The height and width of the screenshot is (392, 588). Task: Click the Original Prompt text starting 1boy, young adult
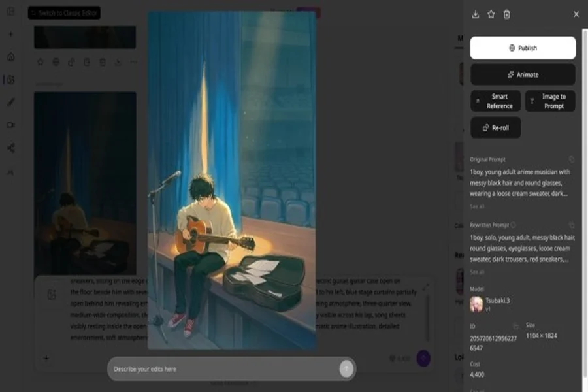(x=520, y=183)
